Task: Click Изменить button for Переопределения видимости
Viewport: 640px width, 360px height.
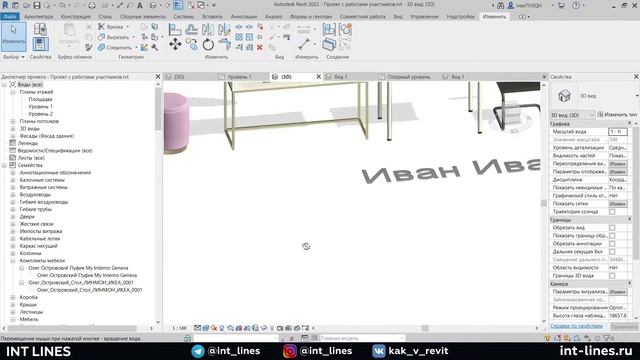Action: [x=618, y=164]
